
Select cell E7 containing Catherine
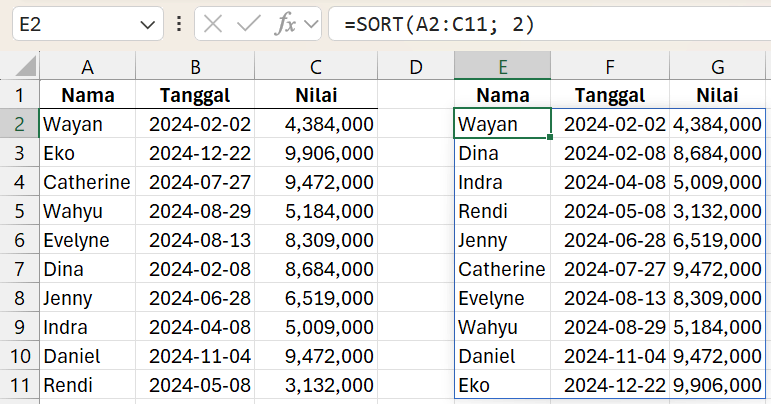[x=503, y=269]
